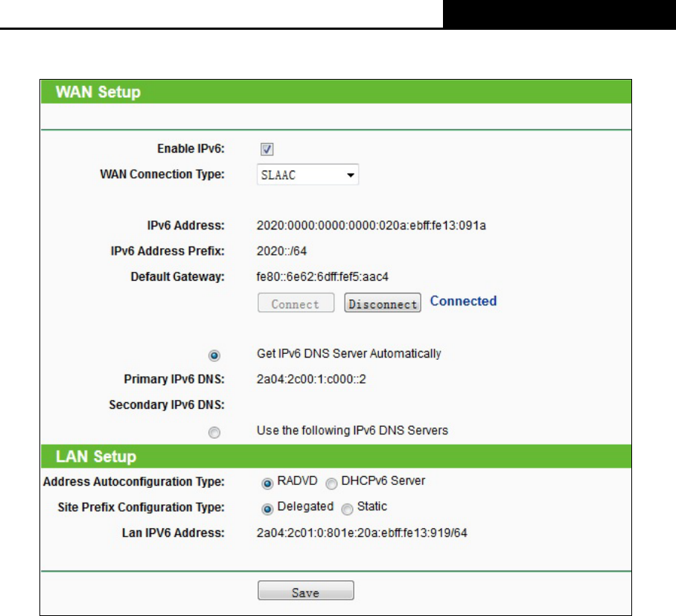Viewport: 676px width, 616px height.
Task: Click the greyed-out Connect button
Action: (296, 303)
